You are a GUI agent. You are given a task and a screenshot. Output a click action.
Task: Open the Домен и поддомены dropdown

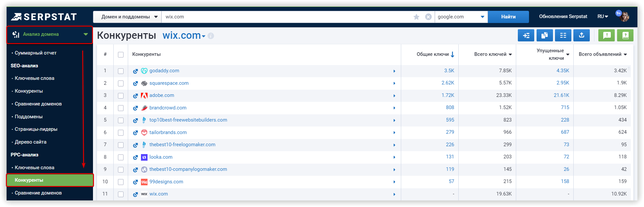[x=127, y=17]
